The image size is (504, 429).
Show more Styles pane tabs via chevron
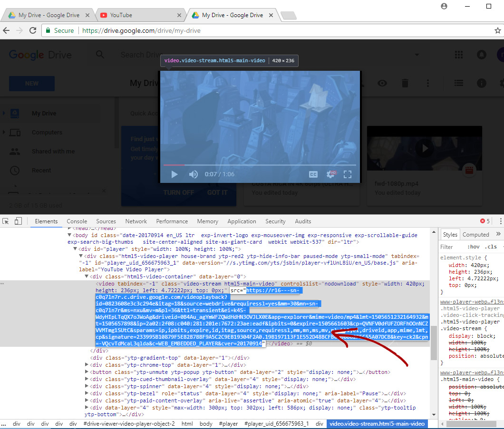(x=498, y=234)
